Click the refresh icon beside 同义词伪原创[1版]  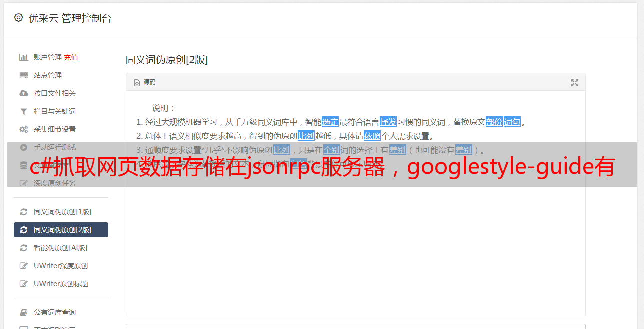pyautogui.click(x=23, y=212)
